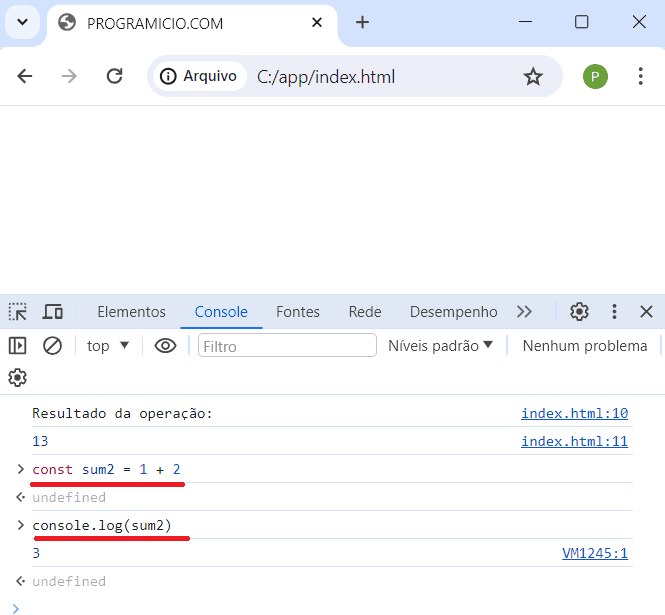Switch to the Desempenho tab
665x615 pixels.
point(453,312)
